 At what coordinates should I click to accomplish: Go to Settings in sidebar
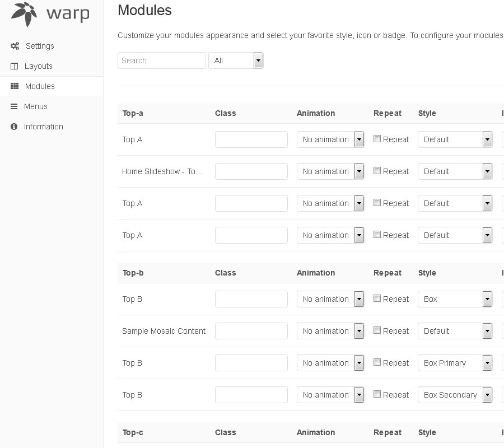40,46
